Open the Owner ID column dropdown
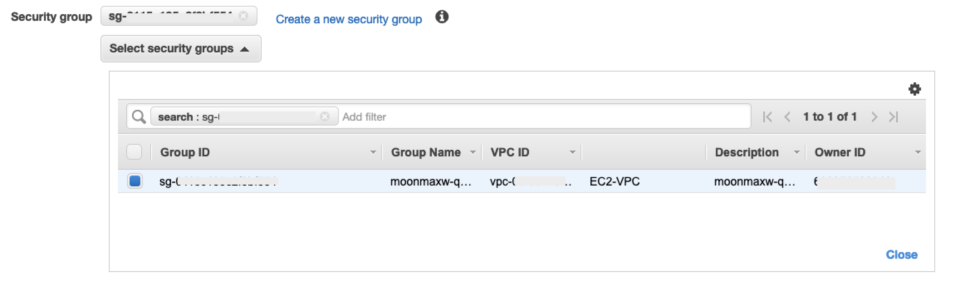Image resolution: width=980 pixels, height=287 pixels. [x=918, y=152]
